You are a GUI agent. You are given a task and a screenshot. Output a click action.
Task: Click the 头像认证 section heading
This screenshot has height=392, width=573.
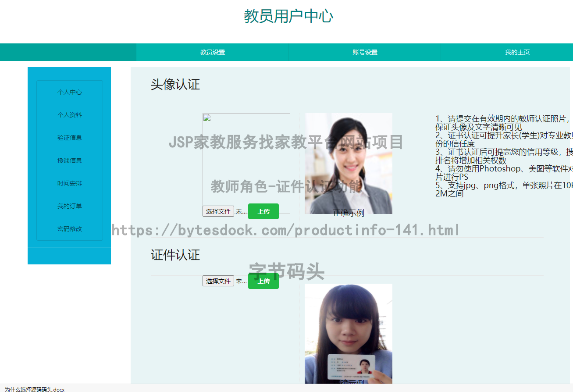point(175,84)
